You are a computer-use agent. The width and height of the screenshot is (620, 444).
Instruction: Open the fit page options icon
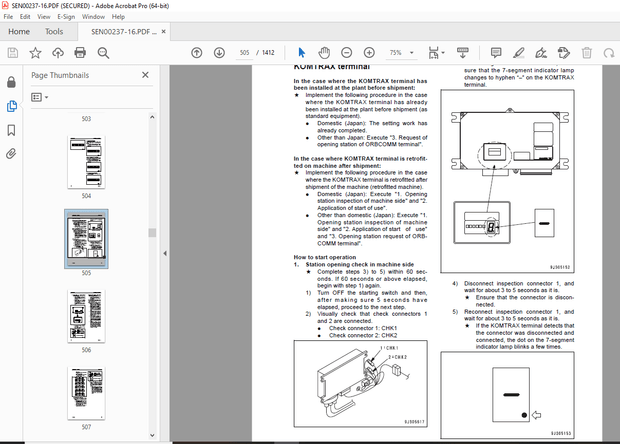[433, 53]
